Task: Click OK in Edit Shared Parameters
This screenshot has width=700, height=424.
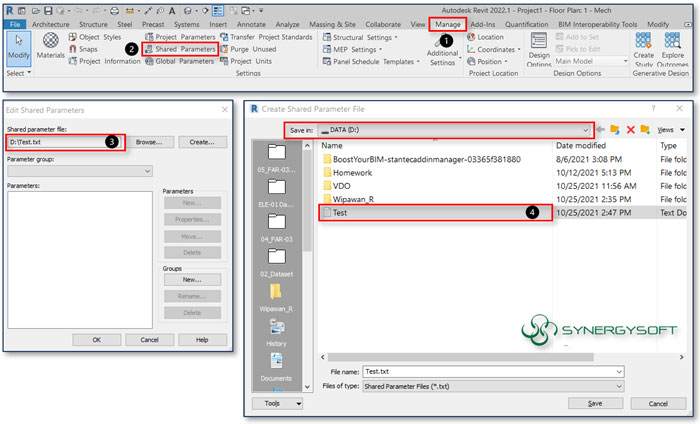Action: [x=96, y=340]
